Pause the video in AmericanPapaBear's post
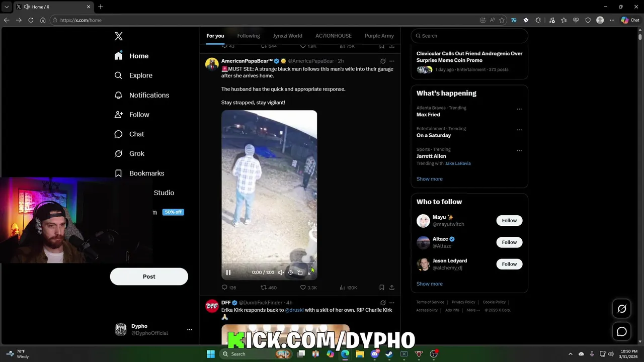 click(228, 273)
